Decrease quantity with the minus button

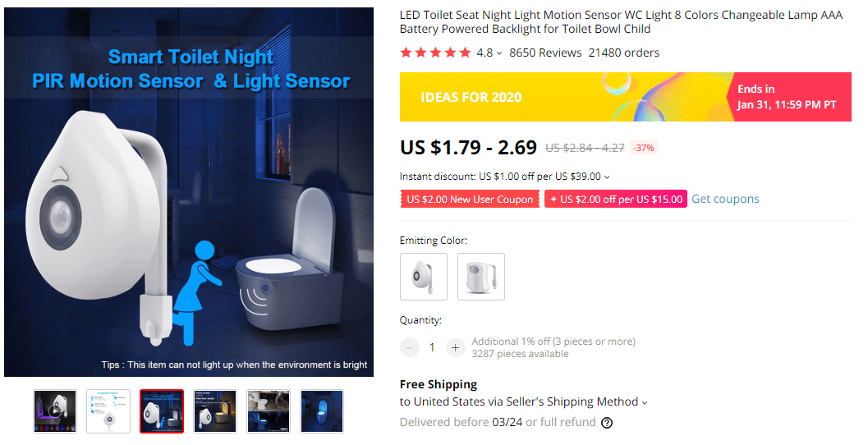[410, 347]
